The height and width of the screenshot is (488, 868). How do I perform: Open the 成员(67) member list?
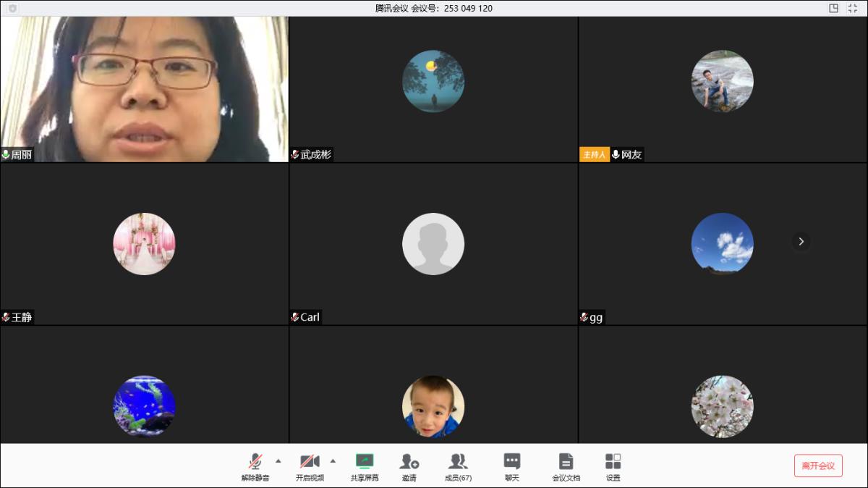(458, 468)
